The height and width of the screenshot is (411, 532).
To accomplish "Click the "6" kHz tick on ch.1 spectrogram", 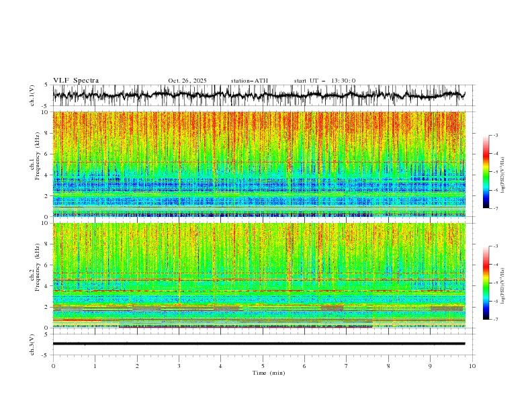I will point(47,154).
